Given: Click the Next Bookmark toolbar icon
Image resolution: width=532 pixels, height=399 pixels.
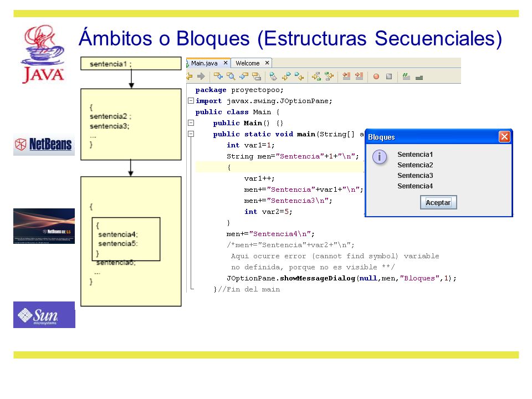Looking at the screenshot, I should coord(299,76).
